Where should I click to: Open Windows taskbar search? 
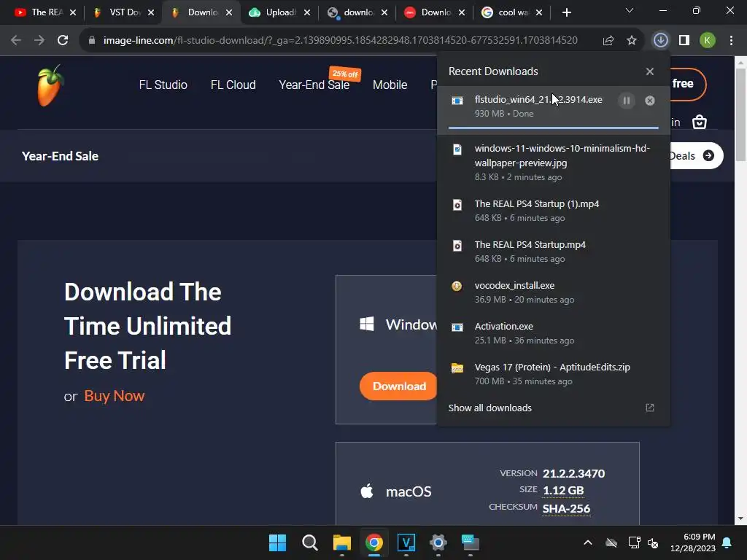[x=309, y=542]
